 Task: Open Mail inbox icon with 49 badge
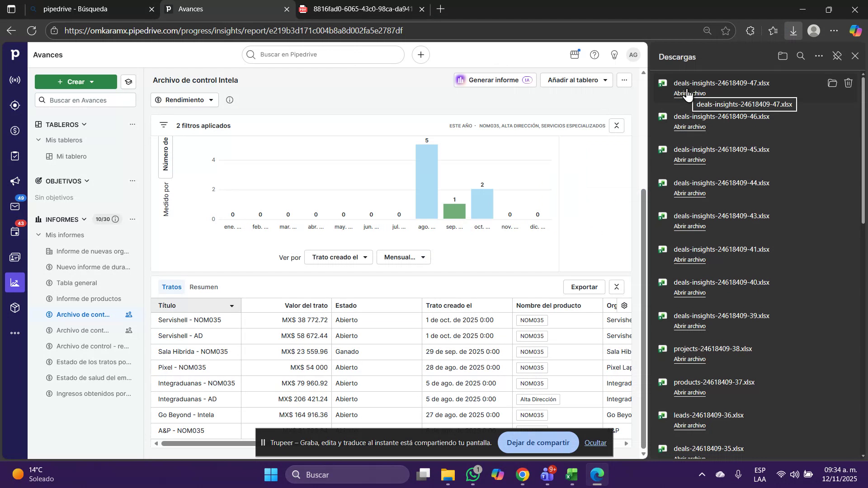[15, 207]
